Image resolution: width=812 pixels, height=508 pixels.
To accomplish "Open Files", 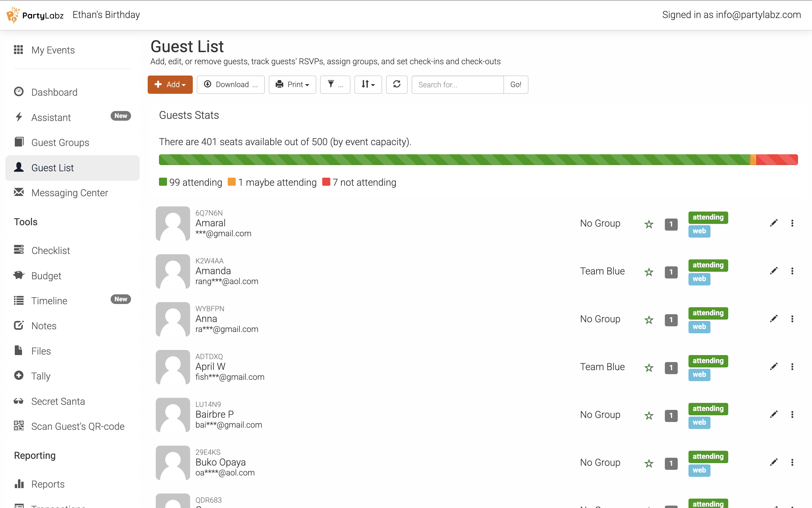I will click(x=72, y=351).
